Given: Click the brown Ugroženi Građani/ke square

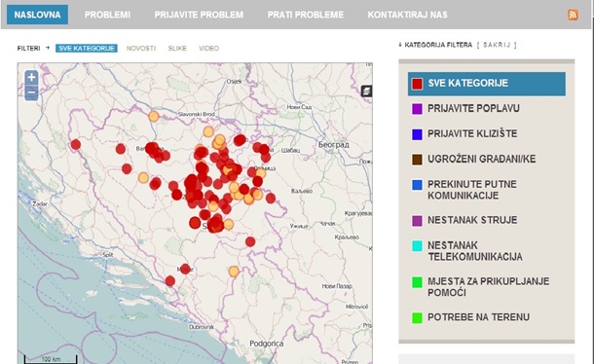Looking at the screenshot, I should tap(417, 160).
